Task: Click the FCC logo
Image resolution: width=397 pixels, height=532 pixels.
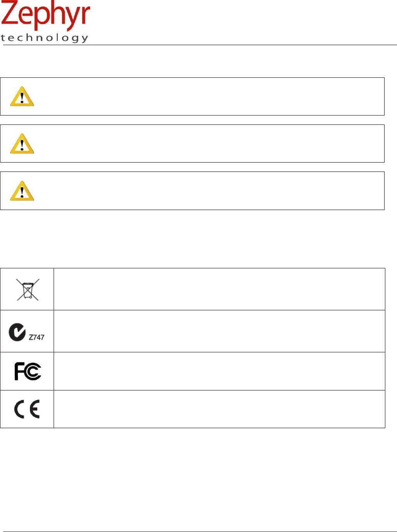Action: [x=28, y=371]
